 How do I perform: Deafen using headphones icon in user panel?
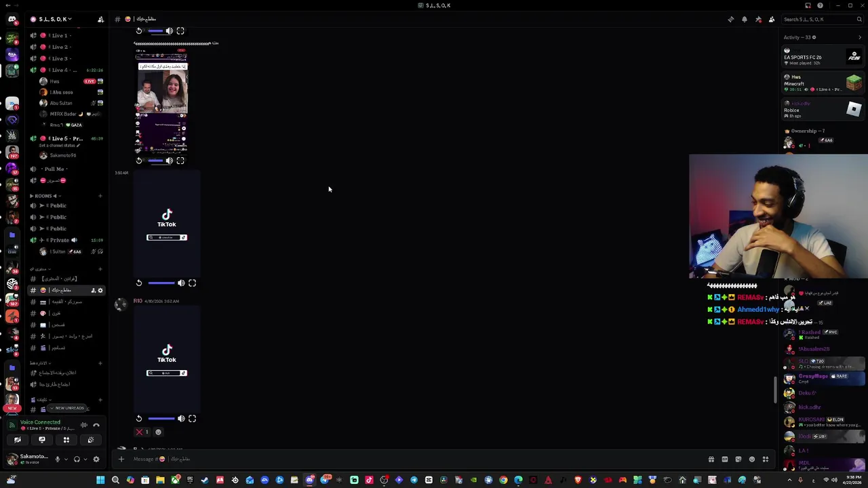[x=77, y=459]
